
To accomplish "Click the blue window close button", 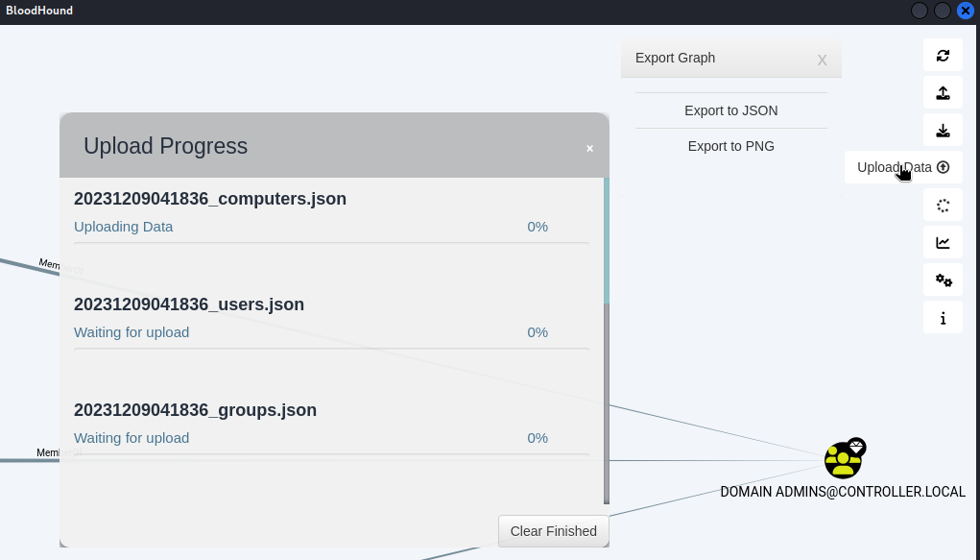I will [x=966, y=11].
